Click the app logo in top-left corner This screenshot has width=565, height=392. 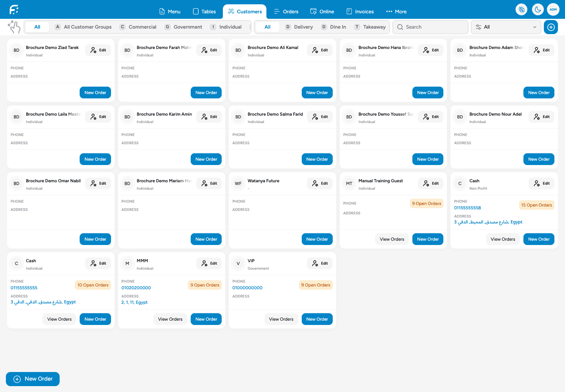pos(14,9)
